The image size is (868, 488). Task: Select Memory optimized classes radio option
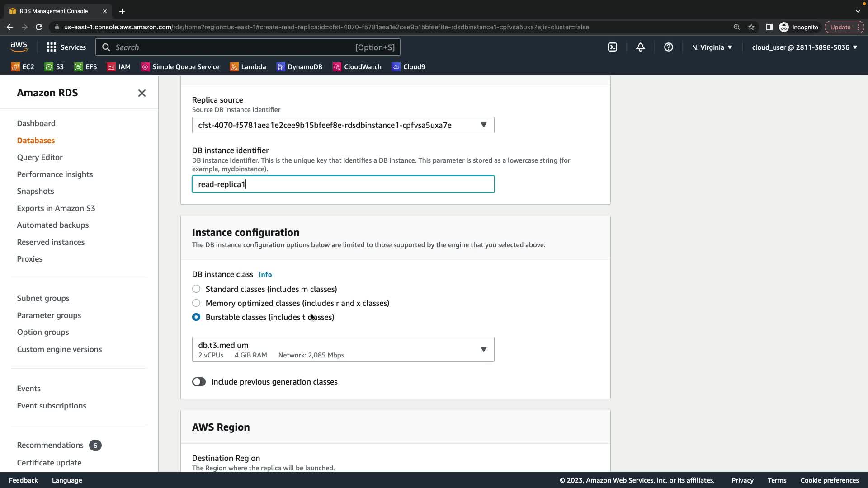coord(196,303)
